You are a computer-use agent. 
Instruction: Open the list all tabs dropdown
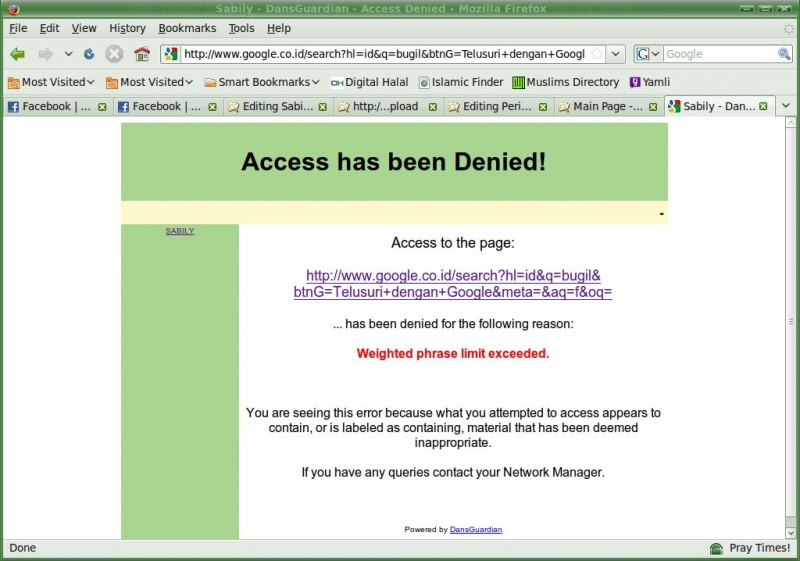[786, 106]
